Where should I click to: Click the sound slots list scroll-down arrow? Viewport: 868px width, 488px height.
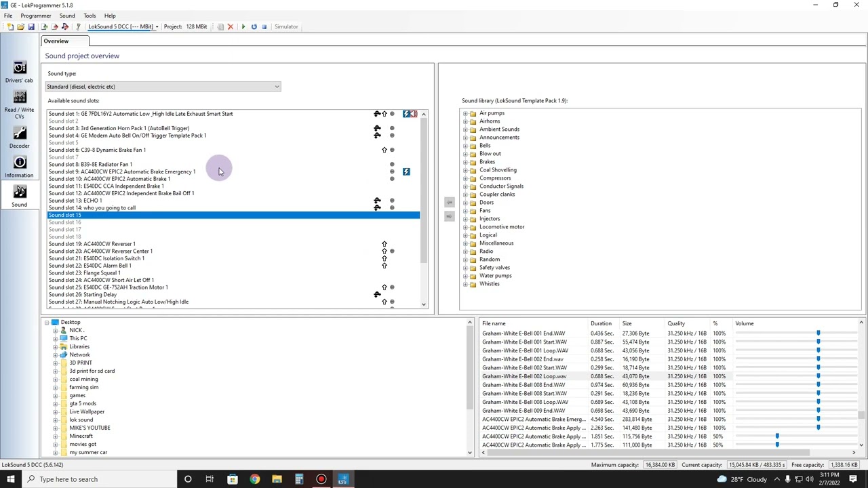tap(424, 304)
